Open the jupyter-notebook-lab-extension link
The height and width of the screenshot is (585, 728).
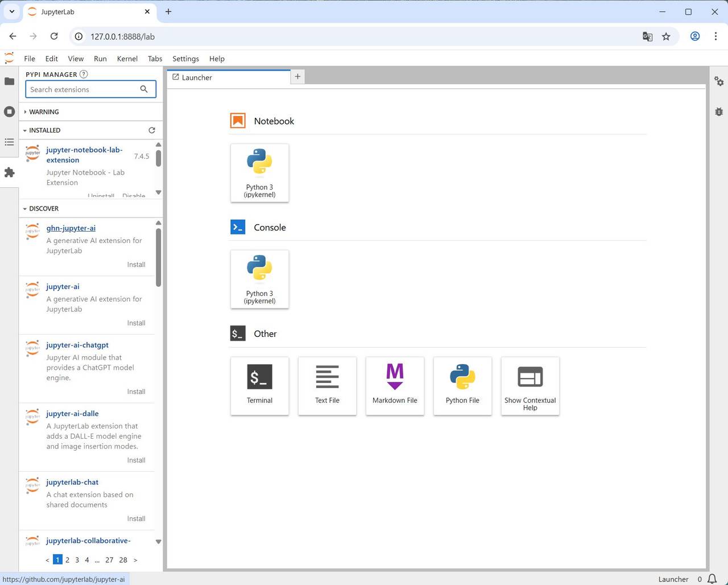84,155
